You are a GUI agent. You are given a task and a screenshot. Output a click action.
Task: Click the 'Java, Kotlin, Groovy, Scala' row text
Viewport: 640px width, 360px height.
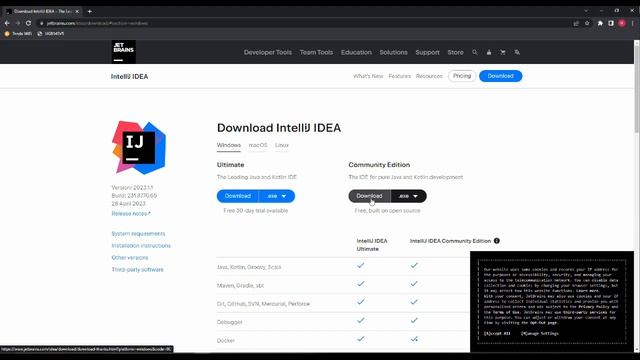coord(249,267)
